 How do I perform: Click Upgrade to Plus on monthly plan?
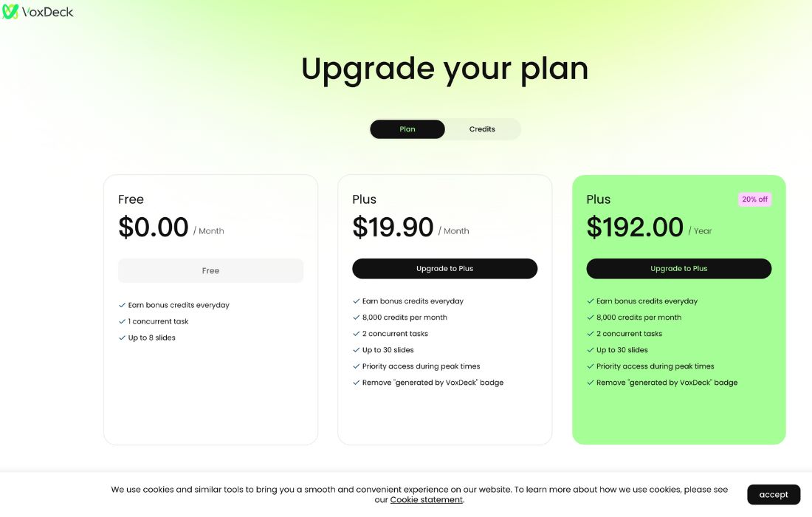click(444, 269)
